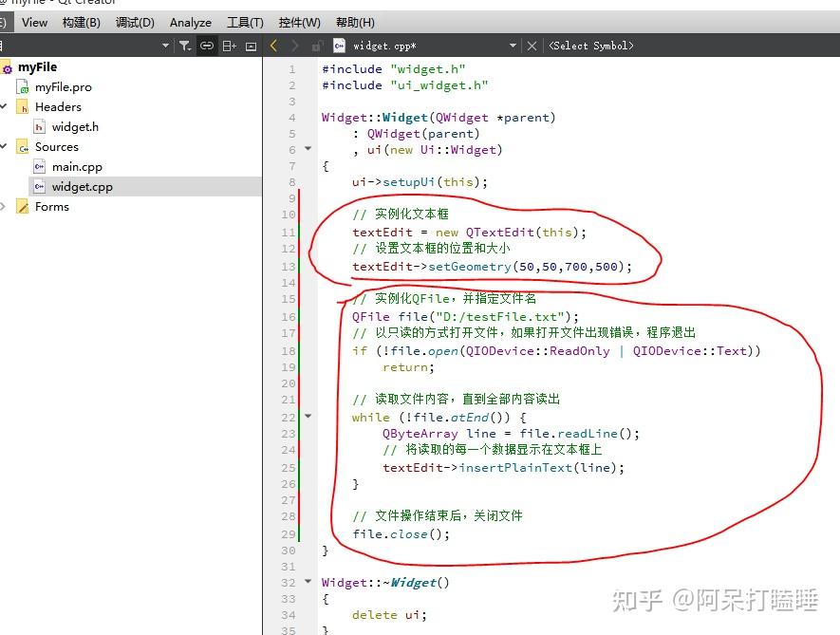The image size is (840, 635).
Task: Click the myFile project gear icon
Action: [x=6, y=66]
